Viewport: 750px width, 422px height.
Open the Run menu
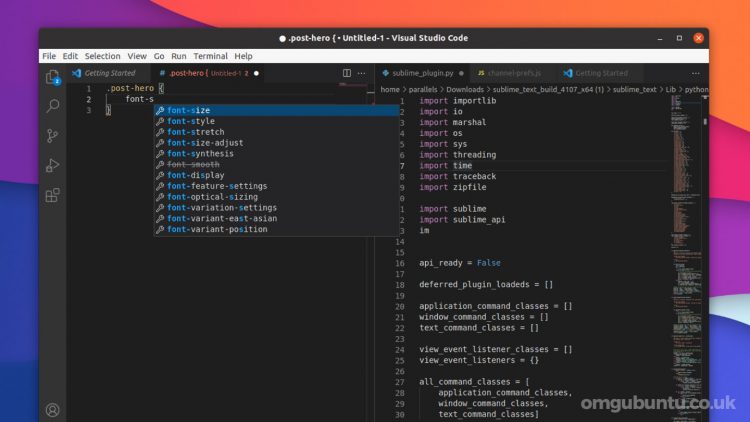[178, 56]
